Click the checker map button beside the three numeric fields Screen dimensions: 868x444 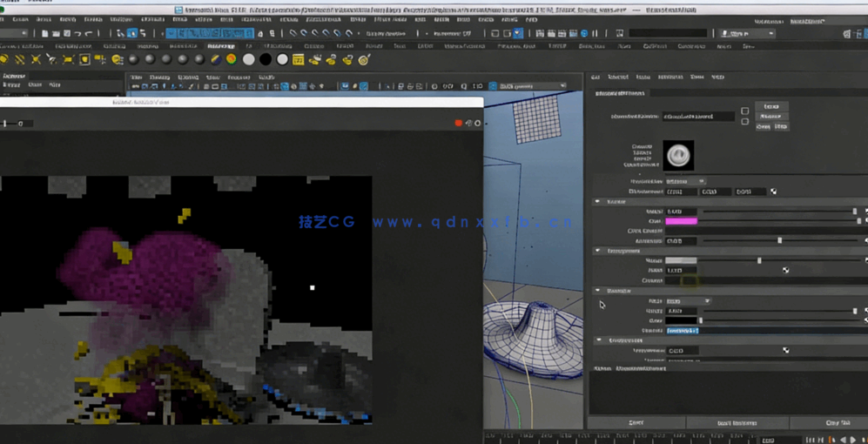pyautogui.click(x=773, y=192)
